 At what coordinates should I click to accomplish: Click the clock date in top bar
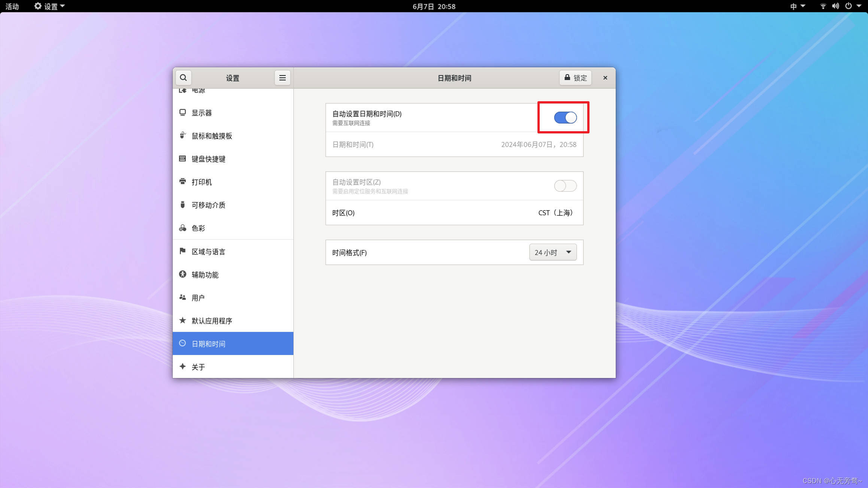click(434, 6)
